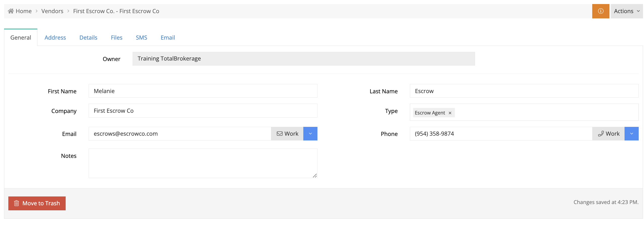Expand the phone type blue dropdown arrow
644x230 pixels.
[x=631, y=134]
